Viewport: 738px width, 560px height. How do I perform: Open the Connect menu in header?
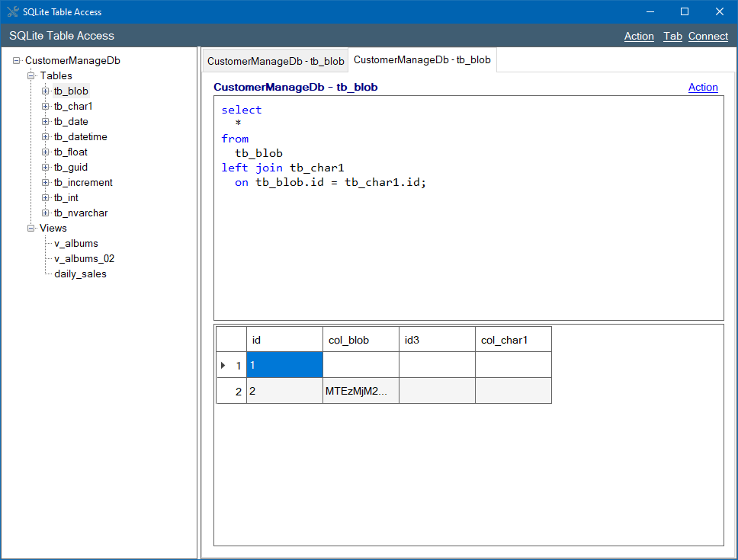tap(708, 37)
